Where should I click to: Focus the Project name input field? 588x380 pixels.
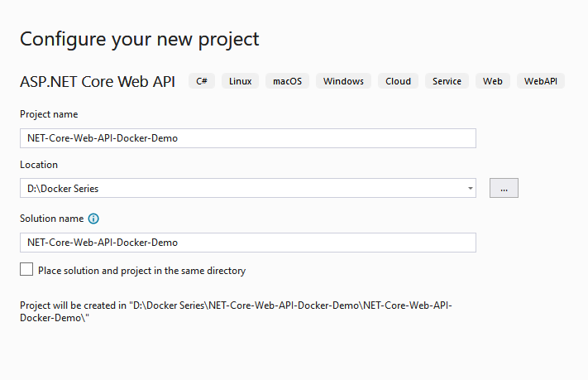248,138
